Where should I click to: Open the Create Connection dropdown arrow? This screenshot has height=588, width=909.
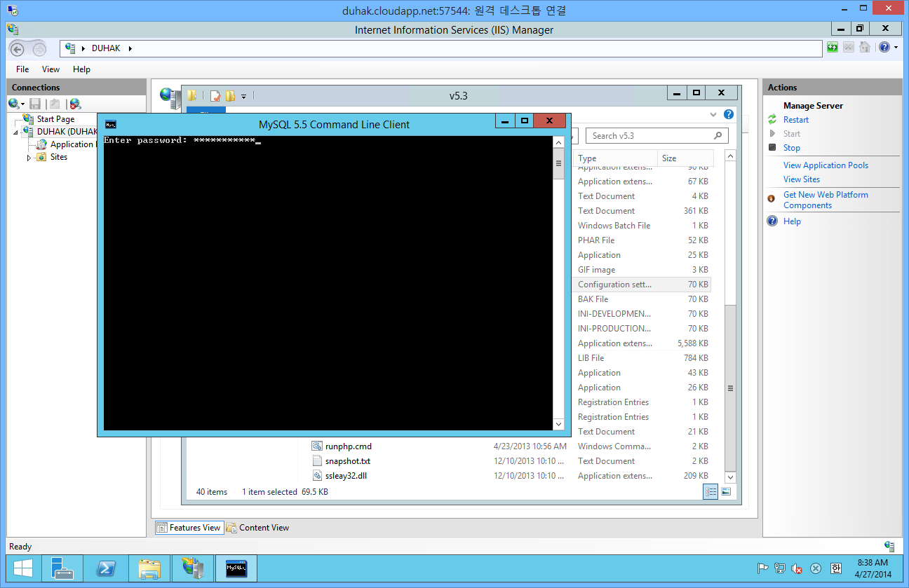(x=22, y=104)
